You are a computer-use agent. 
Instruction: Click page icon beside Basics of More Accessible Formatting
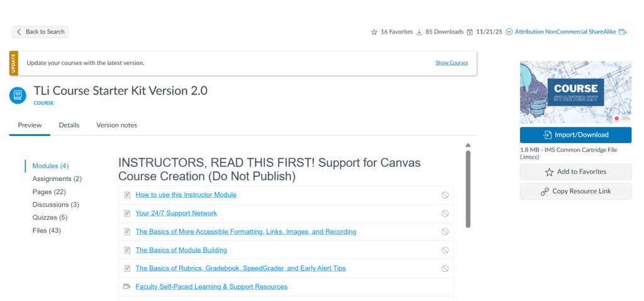point(127,232)
